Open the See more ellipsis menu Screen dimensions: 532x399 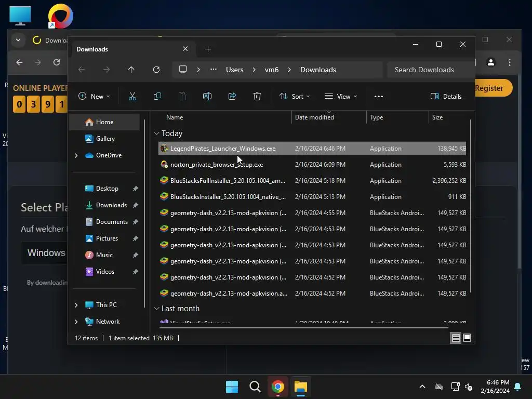pos(379,96)
